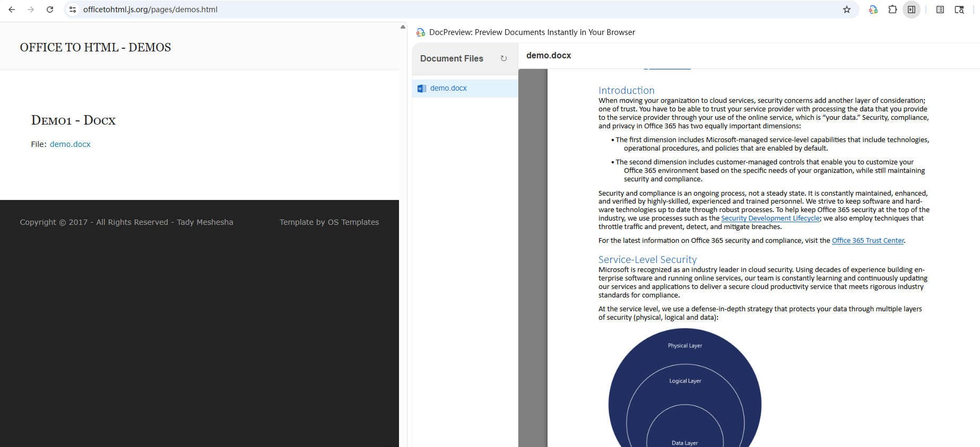Click the demo.docx preview title
The width and height of the screenshot is (980, 447).
coord(549,55)
